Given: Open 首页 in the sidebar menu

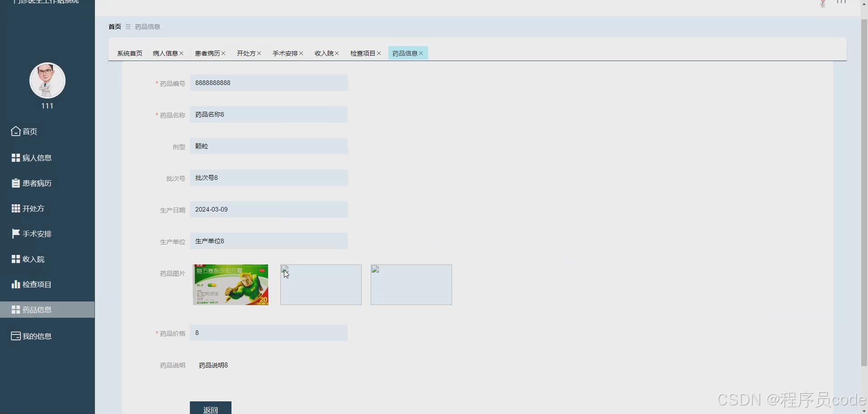Looking at the screenshot, I should [47, 132].
